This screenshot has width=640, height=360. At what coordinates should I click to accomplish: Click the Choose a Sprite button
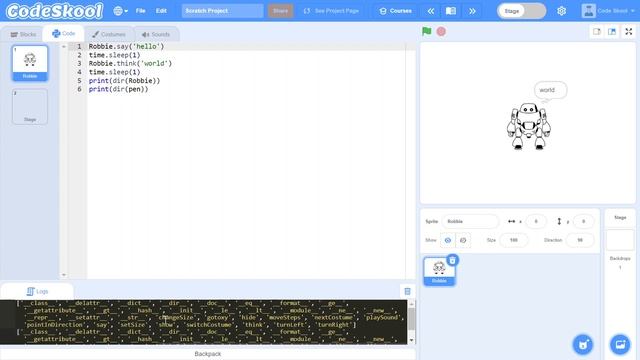pos(583,345)
